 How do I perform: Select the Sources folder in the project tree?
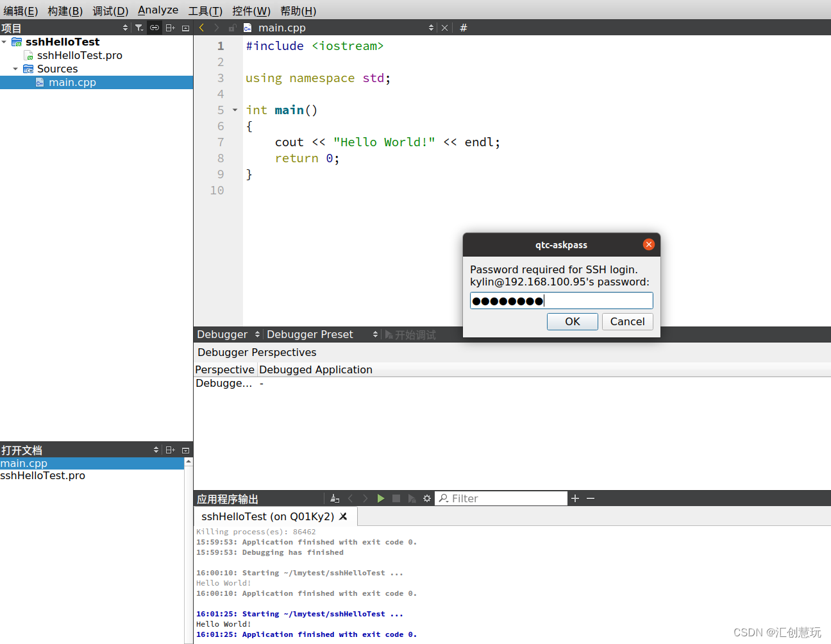(57, 69)
